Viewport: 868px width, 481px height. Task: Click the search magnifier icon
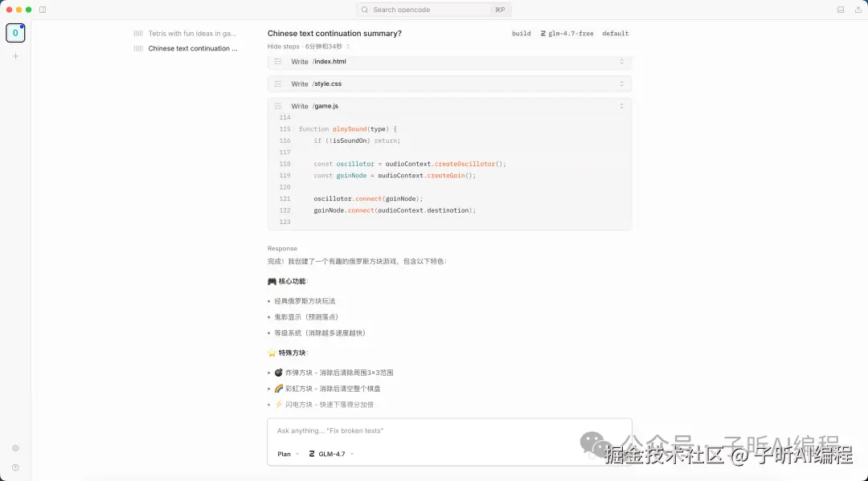point(365,10)
